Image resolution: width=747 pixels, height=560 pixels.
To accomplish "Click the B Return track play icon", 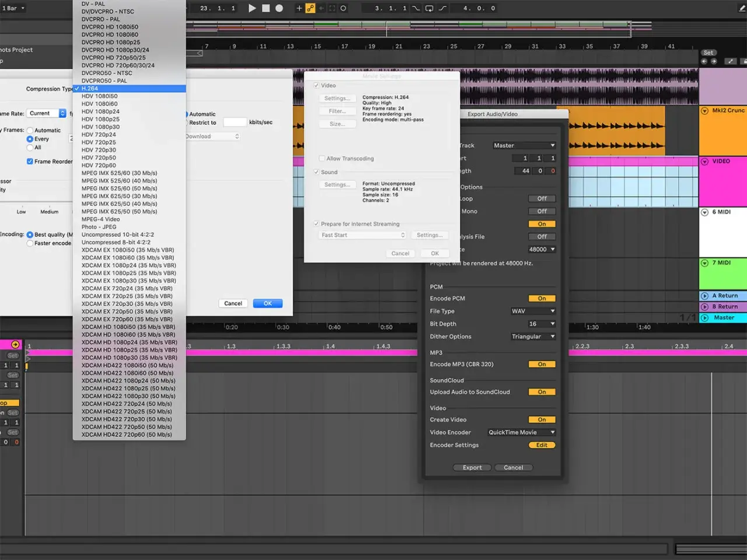I will pyautogui.click(x=705, y=307).
